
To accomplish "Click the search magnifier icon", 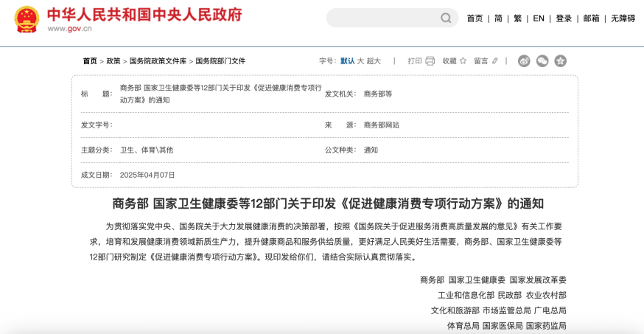I will [x=446, y=18].
